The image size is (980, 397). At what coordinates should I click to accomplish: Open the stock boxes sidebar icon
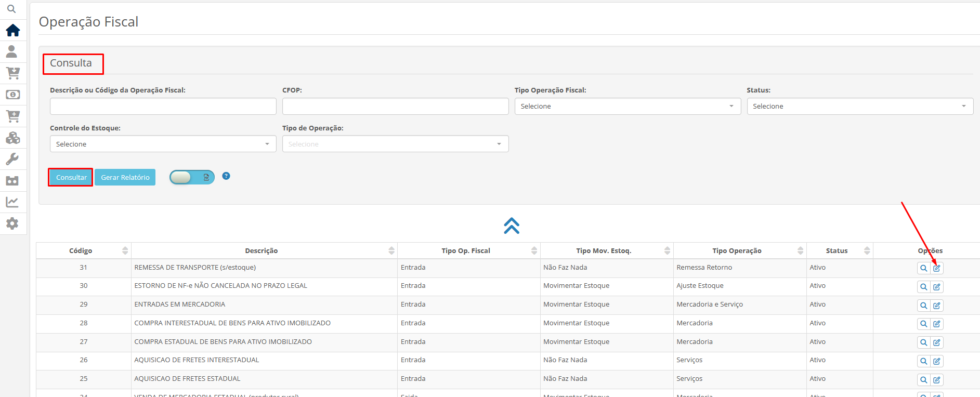13,137
